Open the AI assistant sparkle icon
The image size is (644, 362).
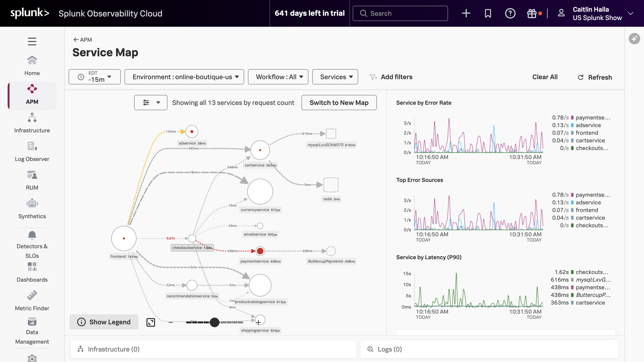coord(634,39)
